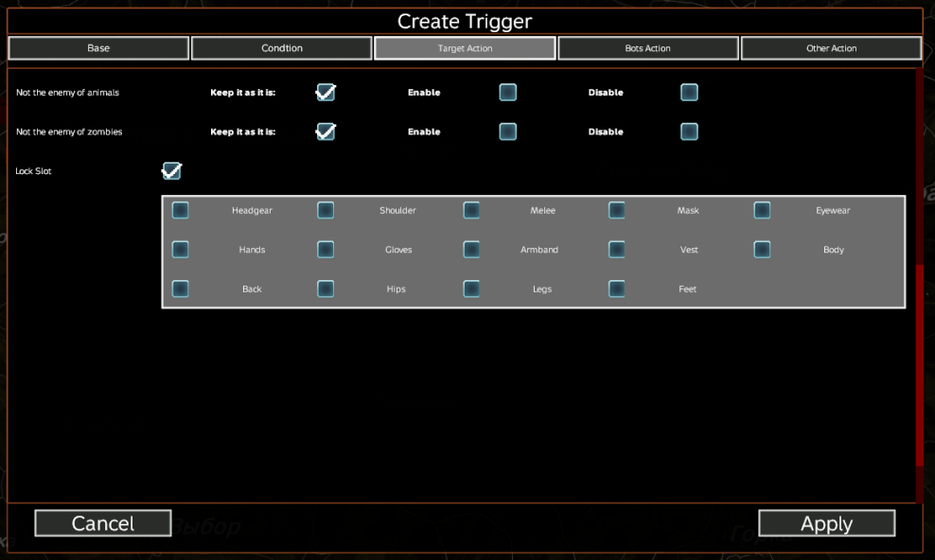Image resolution: width=935 pixels, height=560 pixels.
Task: Check Enable for Not the enemy of animals
Action: (508, 93)
